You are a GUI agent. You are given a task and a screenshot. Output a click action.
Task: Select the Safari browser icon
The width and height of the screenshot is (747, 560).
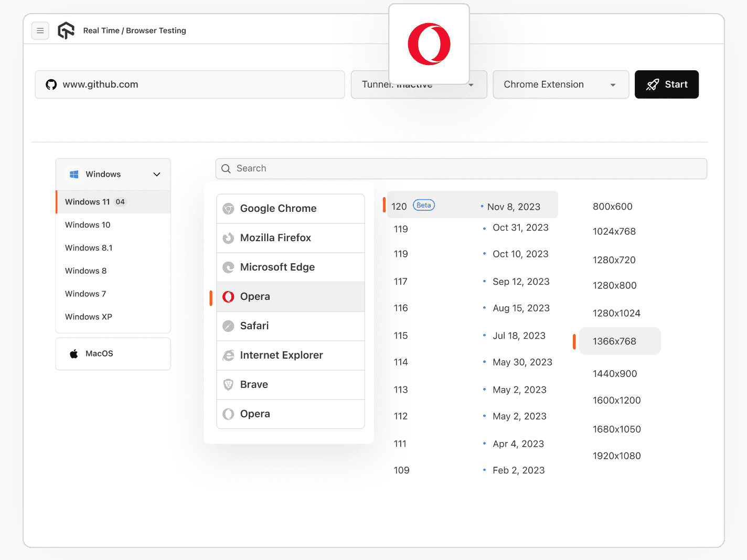[228, 326]
